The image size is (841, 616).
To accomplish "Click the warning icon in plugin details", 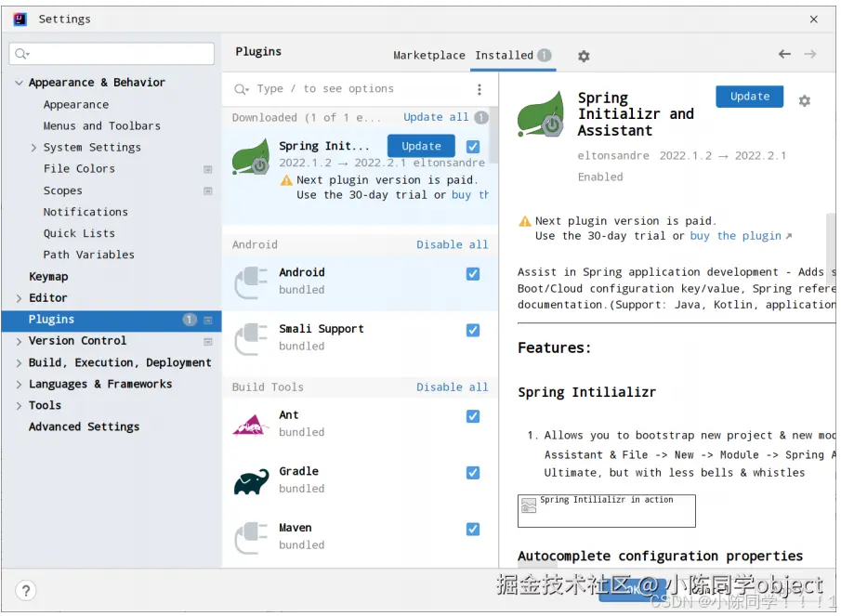I will coord(524,221).
